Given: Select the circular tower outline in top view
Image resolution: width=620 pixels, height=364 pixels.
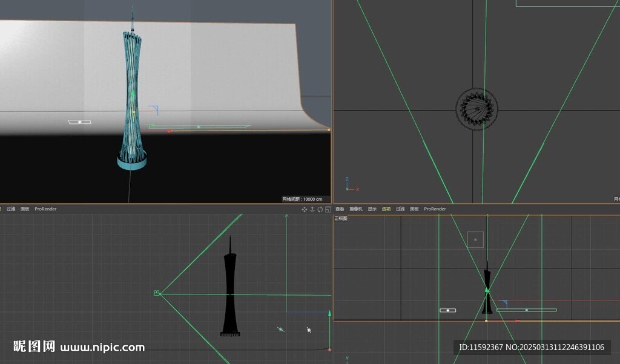Looking at the screenshot, I should coord(477,109).
